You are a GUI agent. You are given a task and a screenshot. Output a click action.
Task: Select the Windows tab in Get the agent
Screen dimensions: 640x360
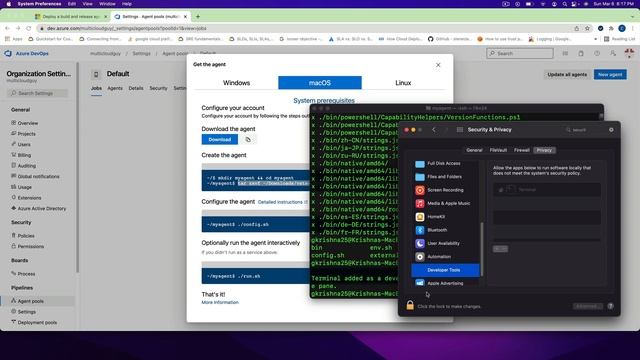[x=236, y=82]
